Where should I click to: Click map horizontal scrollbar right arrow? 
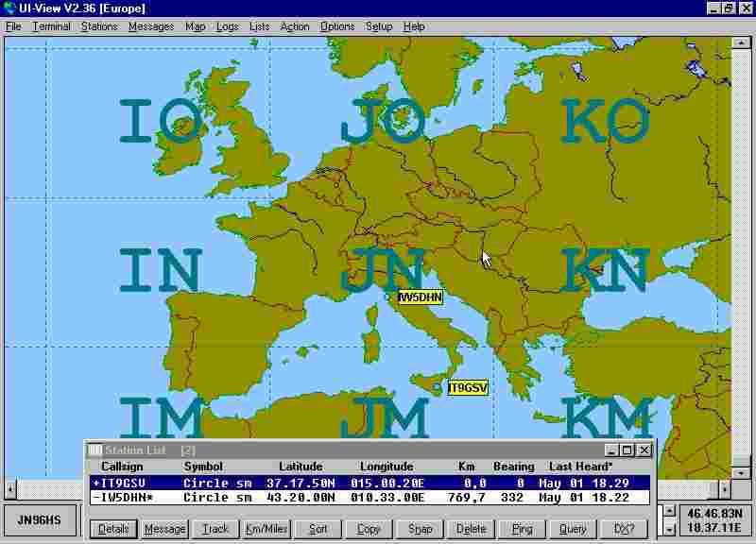(x=725, y=489)
